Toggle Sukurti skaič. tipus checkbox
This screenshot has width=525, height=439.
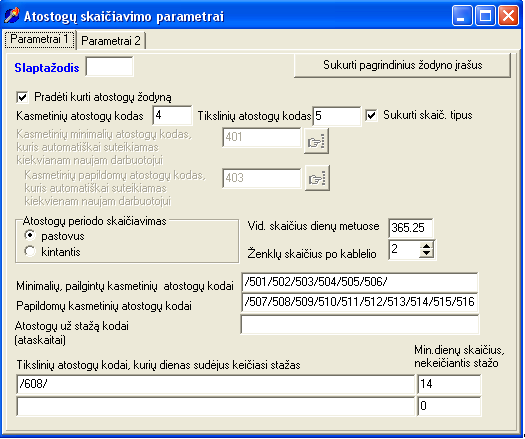click(x=371, y=115)
